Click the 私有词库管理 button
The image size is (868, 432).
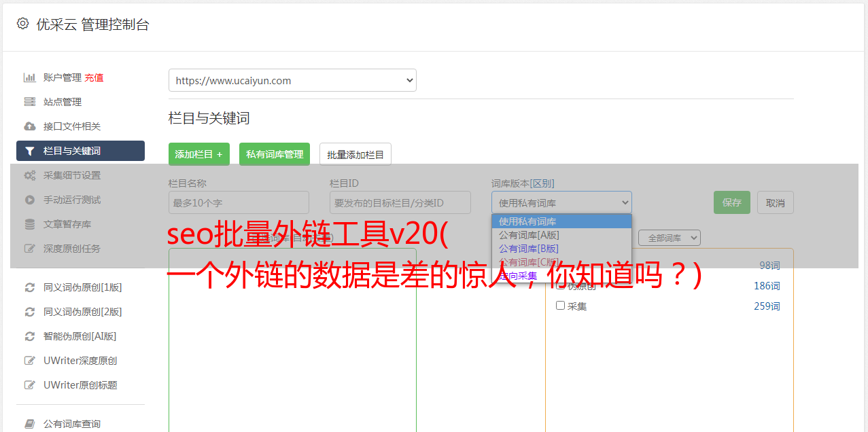(275, 154)
